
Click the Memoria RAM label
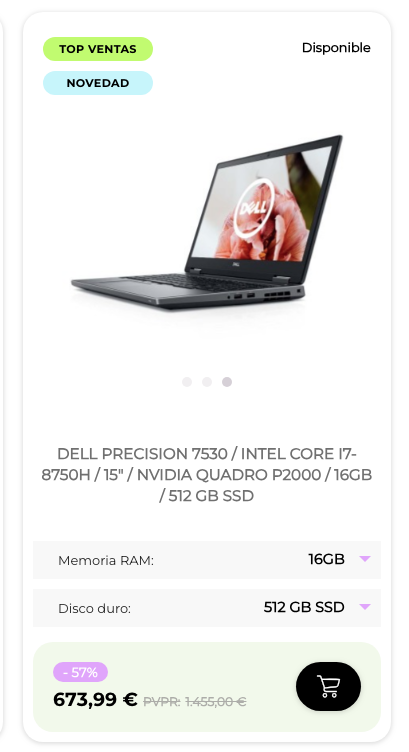pyautogui.click(x=106, y=561)
